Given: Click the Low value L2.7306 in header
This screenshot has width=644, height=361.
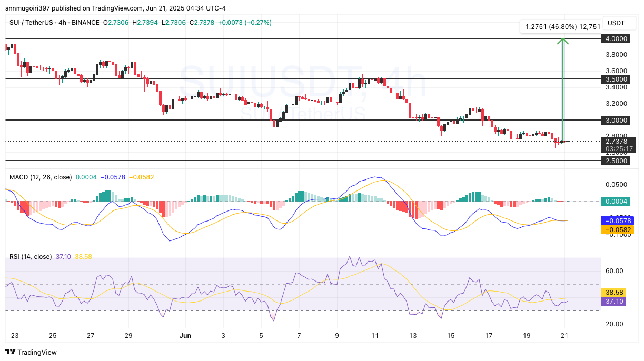Looking at the screenshot, I should click(x=173, y=22).
